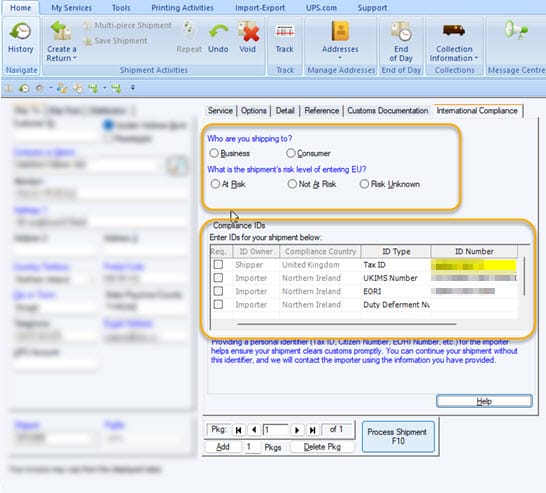Open the Import-Export ribbon tab

260,8
